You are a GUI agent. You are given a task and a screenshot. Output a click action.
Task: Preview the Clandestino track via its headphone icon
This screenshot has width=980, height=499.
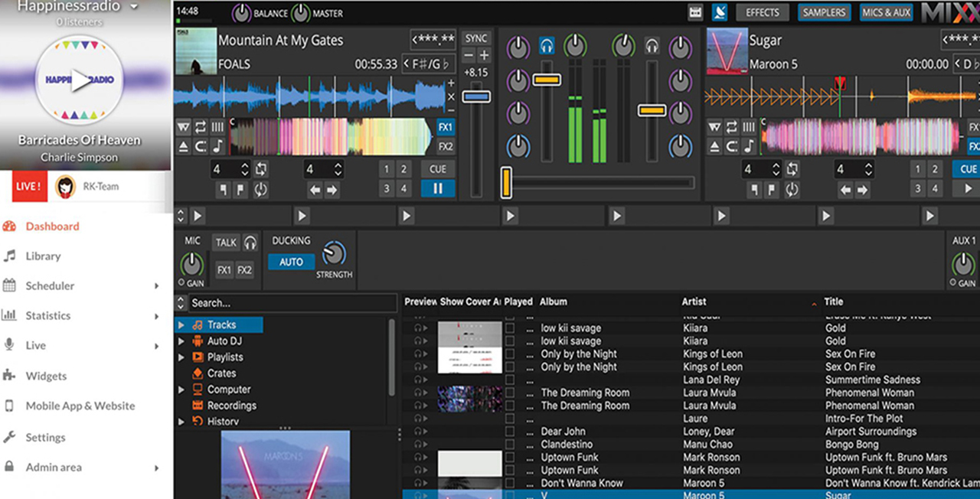(x=418, y=444)
